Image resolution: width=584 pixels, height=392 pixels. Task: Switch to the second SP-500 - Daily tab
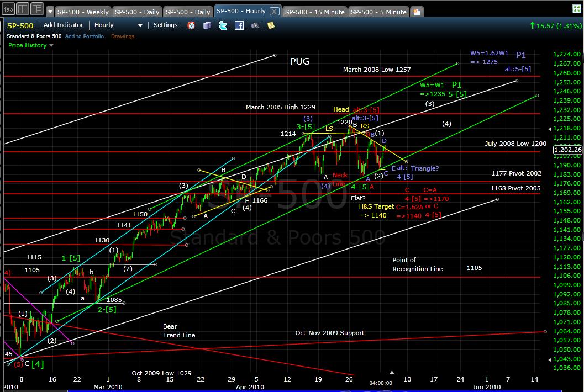(188, 12)
